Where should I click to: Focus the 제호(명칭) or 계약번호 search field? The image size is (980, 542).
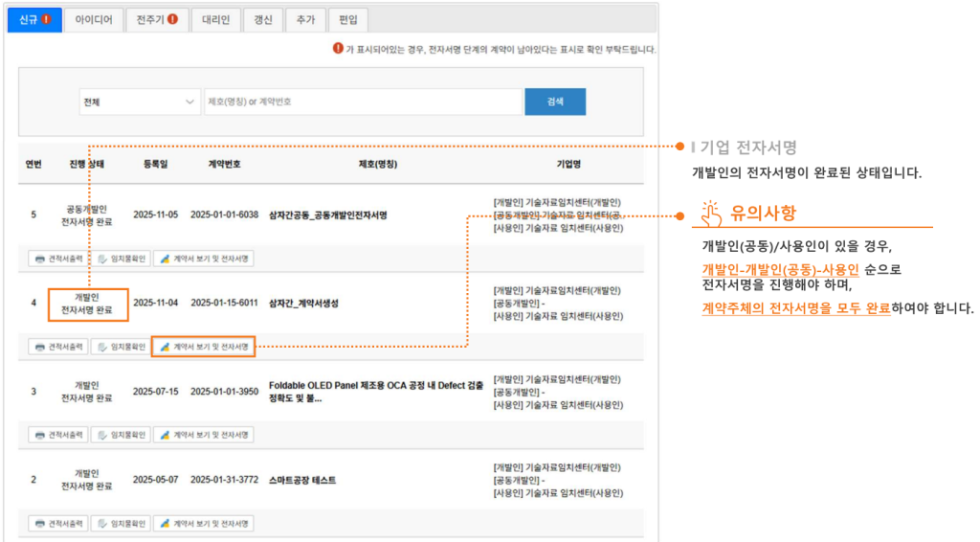point(363,102)
